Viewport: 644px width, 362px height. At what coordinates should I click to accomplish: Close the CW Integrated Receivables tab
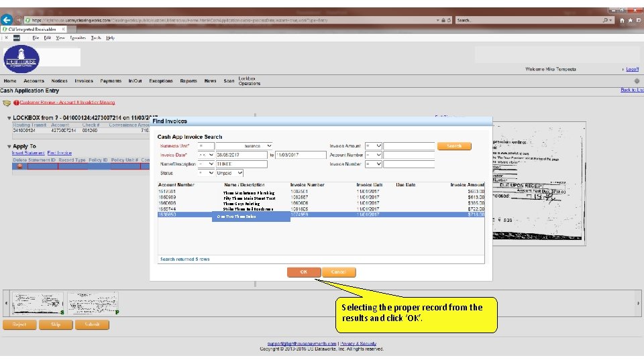63,29
